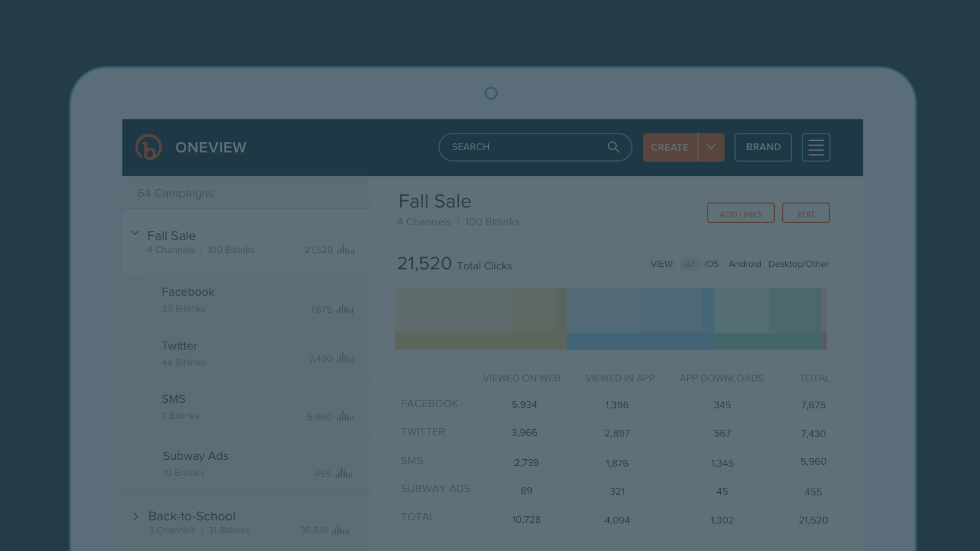This screenshot has width=980, height=551.
Task: Click the ADD LINKS button
Action: tap(741, 213)
